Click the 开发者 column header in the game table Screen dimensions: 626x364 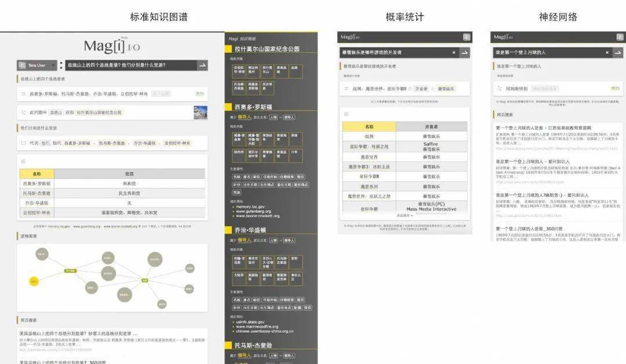430,126
